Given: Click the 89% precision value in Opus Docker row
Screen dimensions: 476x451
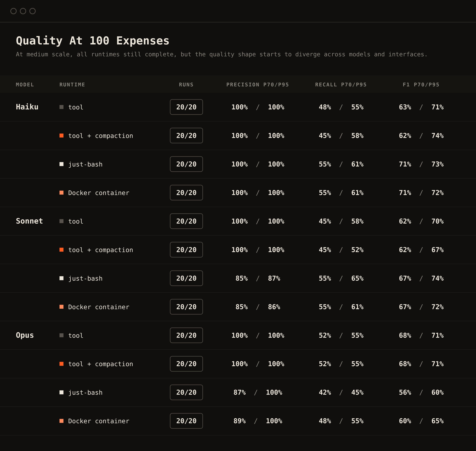Looking at the screenshot, I should tap(240, 421).
